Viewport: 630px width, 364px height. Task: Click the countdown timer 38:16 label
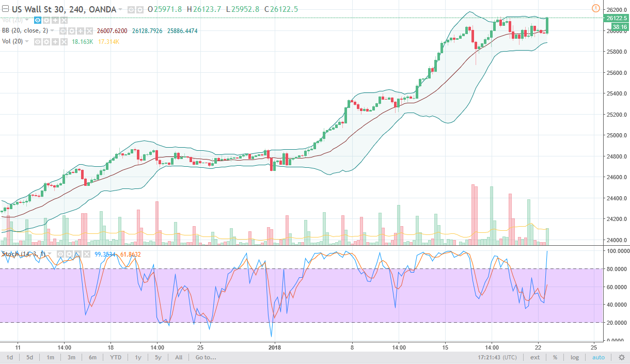point(620,26)
